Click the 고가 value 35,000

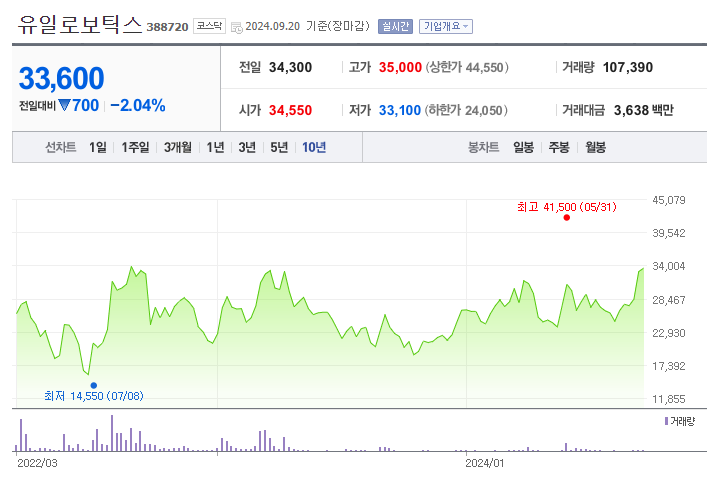(400, 68)
